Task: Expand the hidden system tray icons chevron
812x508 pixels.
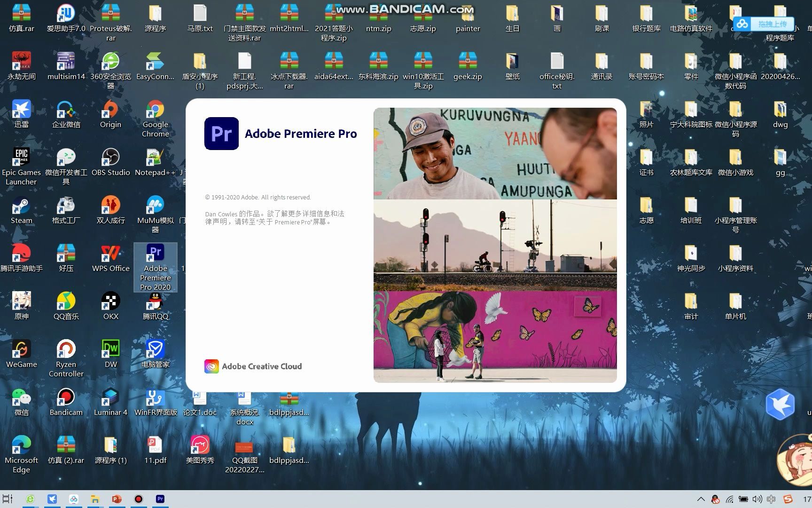Action: [701, 499]
